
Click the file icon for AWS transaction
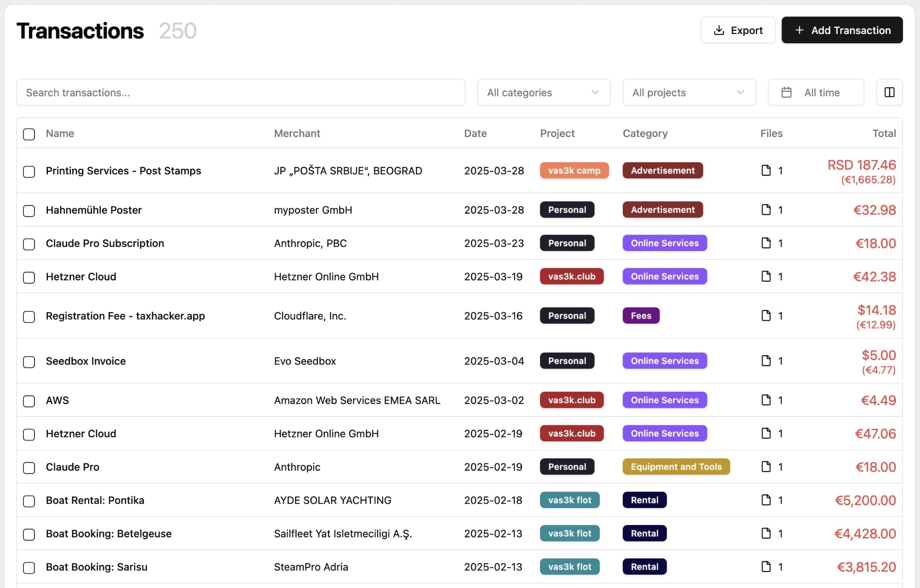pos(766,400)
